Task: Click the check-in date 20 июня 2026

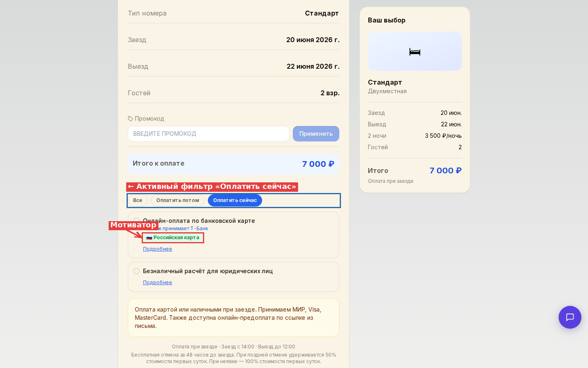Action: tap(313, 40)
